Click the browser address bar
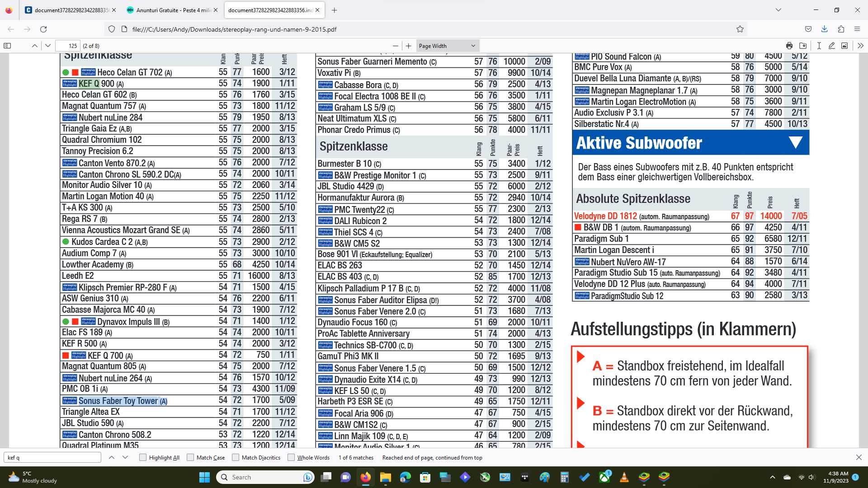 (425, 29)
